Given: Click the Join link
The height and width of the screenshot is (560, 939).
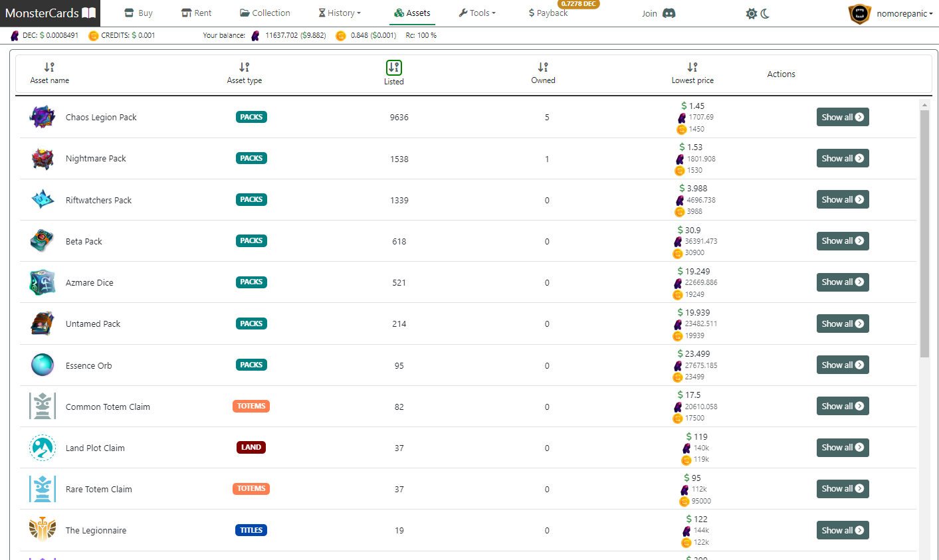Looking at the screenshot, I should click(649, 13).
